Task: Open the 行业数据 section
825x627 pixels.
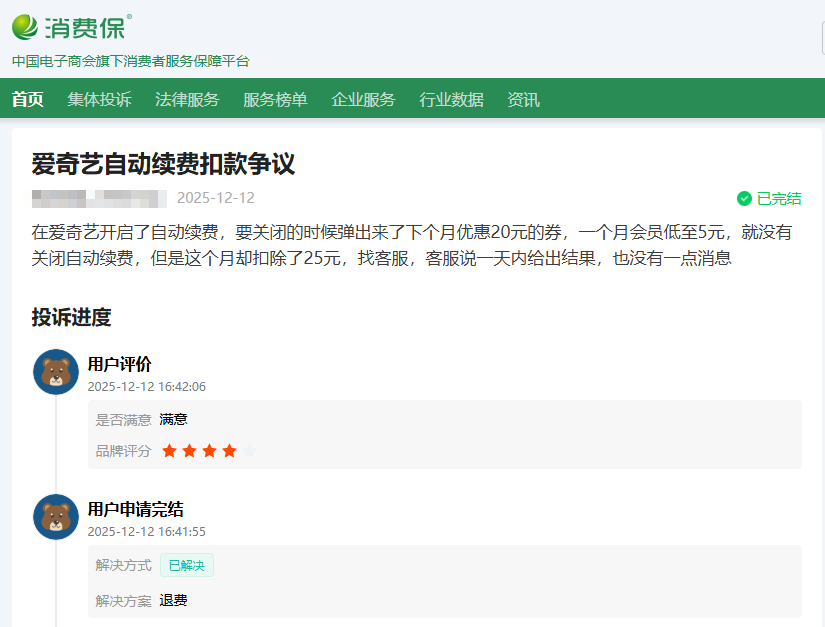Action: click(x=451, y=99)
